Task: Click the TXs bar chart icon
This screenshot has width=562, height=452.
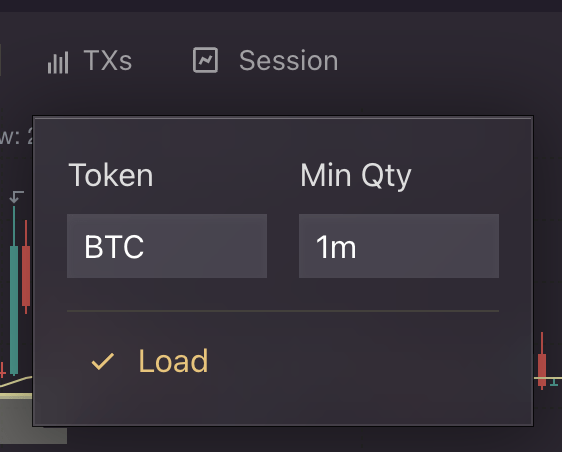Action: click(x=58, y=62)
